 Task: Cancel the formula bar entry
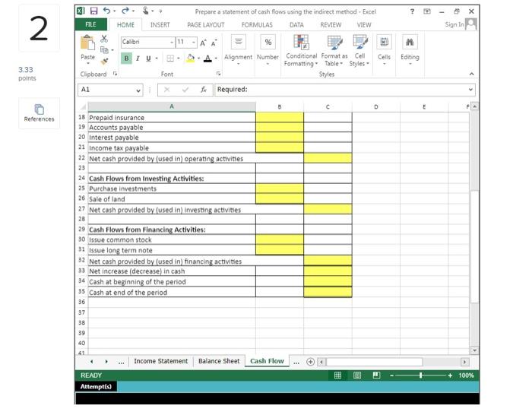(166, 90)
